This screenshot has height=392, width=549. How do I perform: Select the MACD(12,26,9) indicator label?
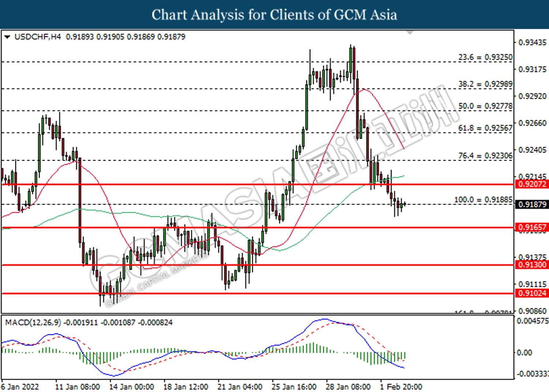[x=33, y=322]
